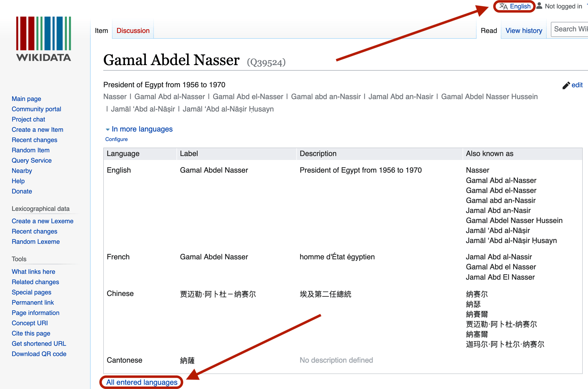The width and height of the screenshot is (588, 389).
Task: Open Project chat
Action: (28, 119)
